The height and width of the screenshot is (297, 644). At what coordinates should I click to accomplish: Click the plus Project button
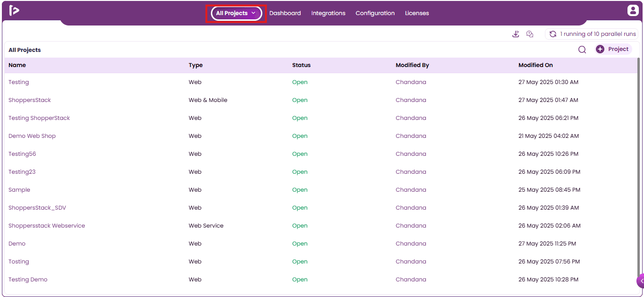[613, 49]
